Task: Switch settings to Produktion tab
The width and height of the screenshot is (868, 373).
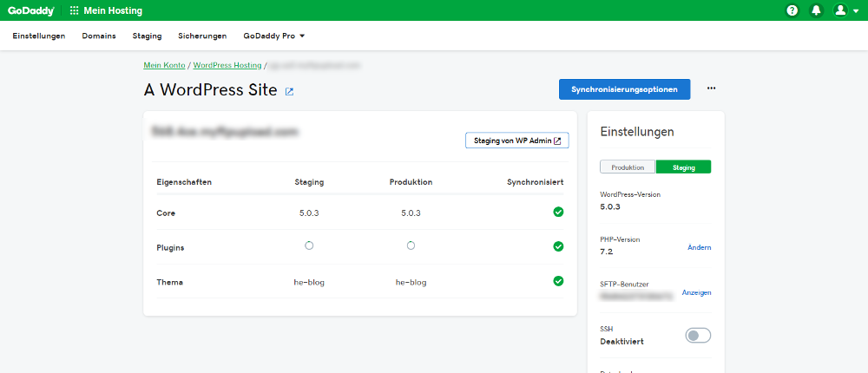Action: pos(628,167)
